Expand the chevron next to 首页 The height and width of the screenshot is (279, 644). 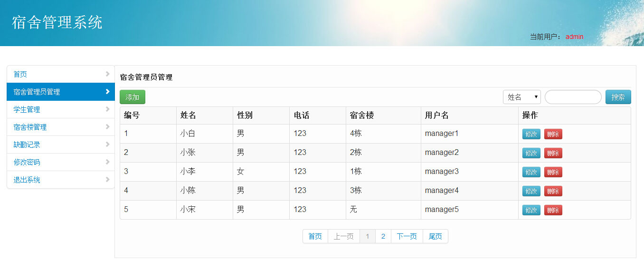[108, 74]
